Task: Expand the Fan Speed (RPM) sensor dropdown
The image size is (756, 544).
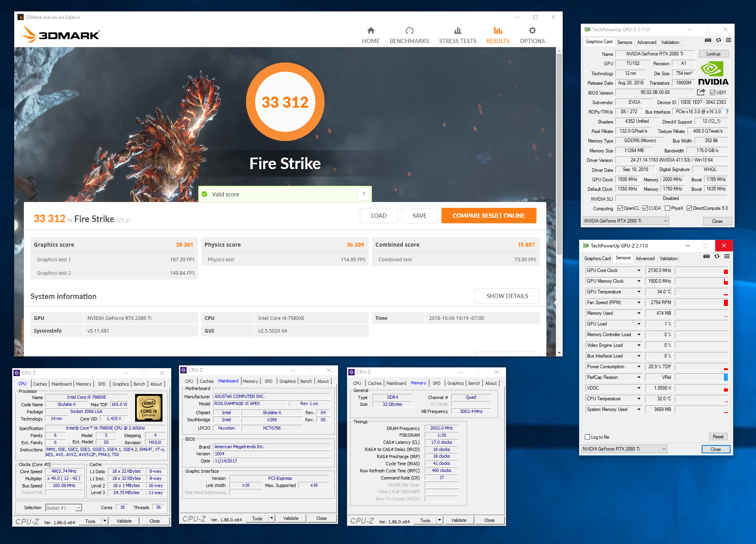Action: coord(639,302)
